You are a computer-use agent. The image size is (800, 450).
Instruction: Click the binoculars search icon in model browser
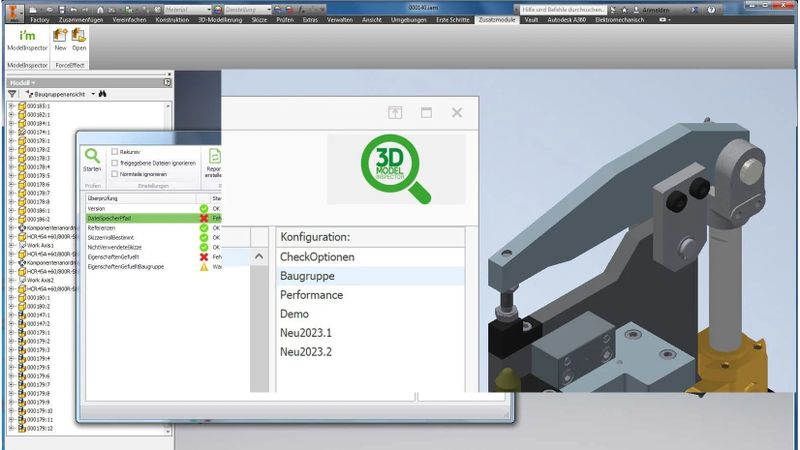tap(103, 94)
